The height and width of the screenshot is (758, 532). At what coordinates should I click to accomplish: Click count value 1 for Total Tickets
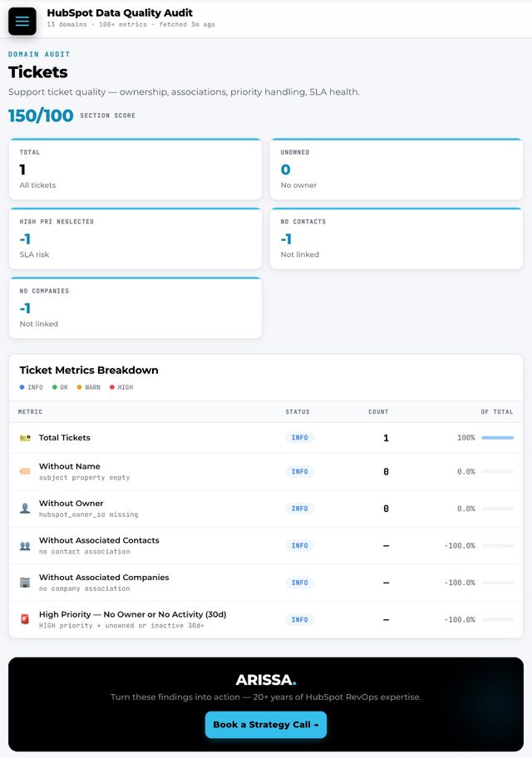coord(386,438)
